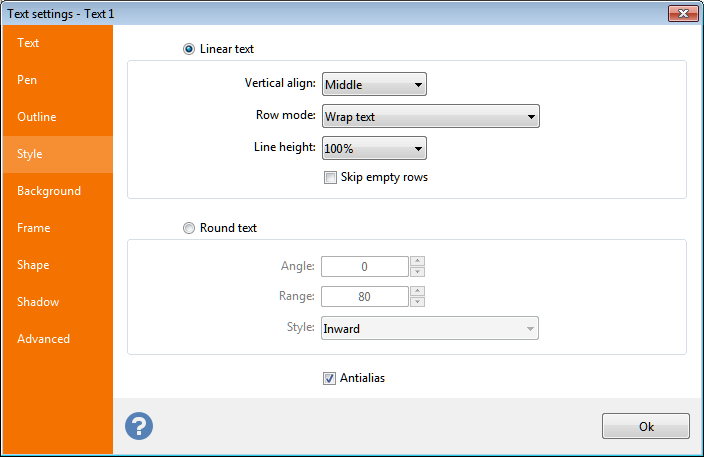The image size is (704, 457).
Task: Go to the Outline tab
Action: point(57,117)
